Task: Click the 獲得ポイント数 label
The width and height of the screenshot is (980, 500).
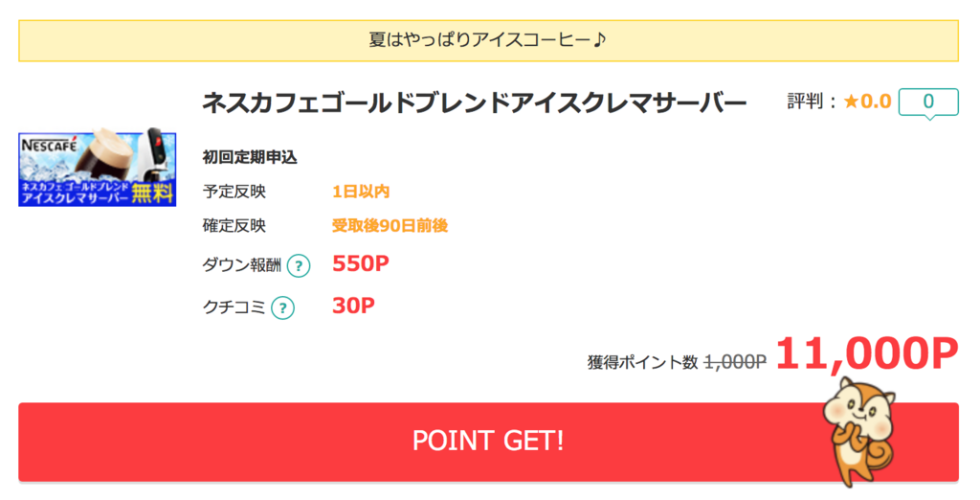Action: [x=642, y=362]
